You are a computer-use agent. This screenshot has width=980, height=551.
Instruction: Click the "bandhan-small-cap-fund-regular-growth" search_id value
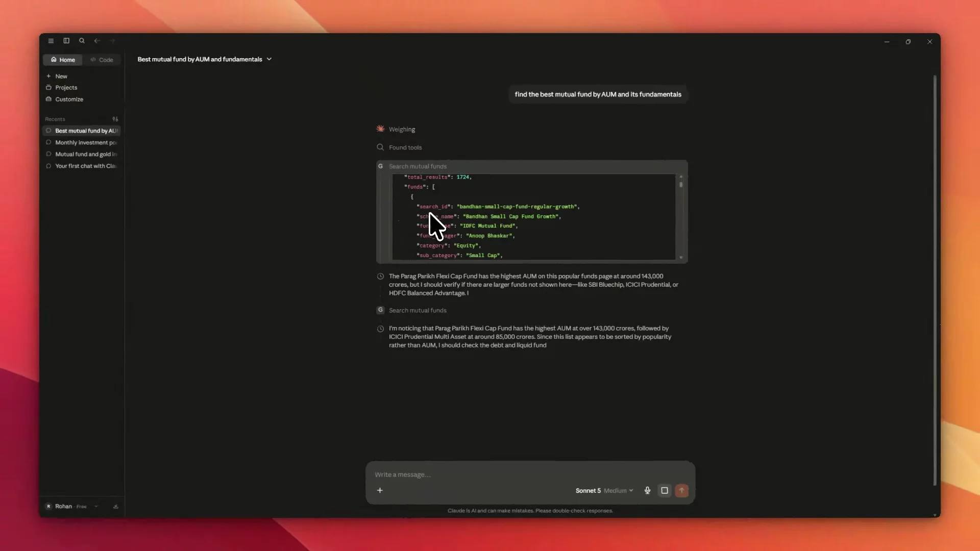click(x=517, y=207)
